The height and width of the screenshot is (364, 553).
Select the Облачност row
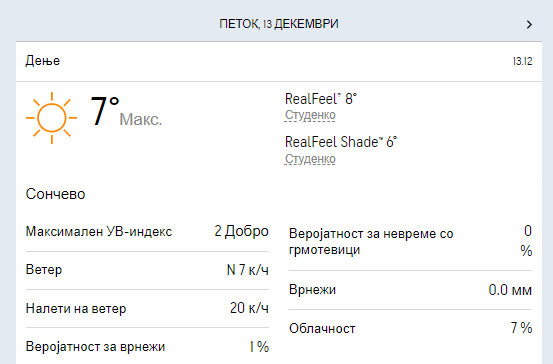pos(411,328)
